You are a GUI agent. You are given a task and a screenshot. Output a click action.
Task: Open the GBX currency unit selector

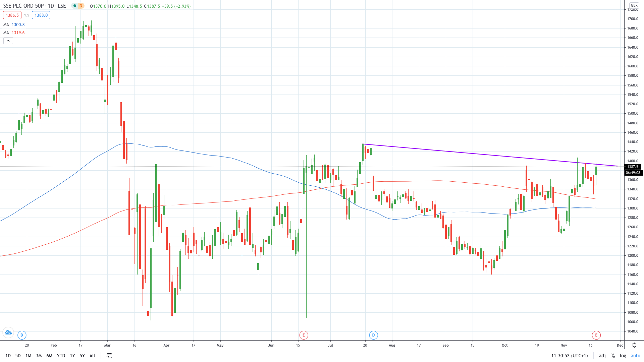click(x=634, y=5)
